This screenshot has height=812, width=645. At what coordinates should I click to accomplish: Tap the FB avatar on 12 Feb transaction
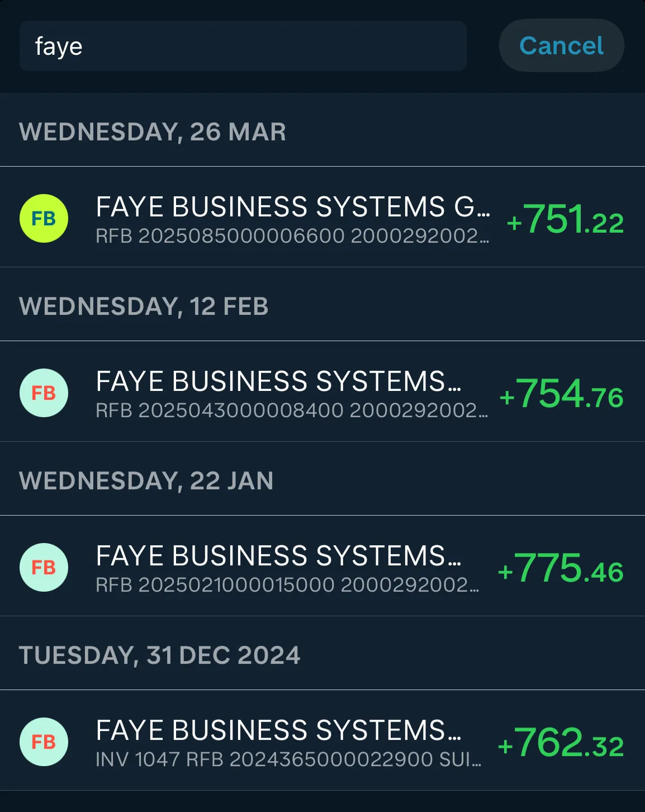pos(44,393)
